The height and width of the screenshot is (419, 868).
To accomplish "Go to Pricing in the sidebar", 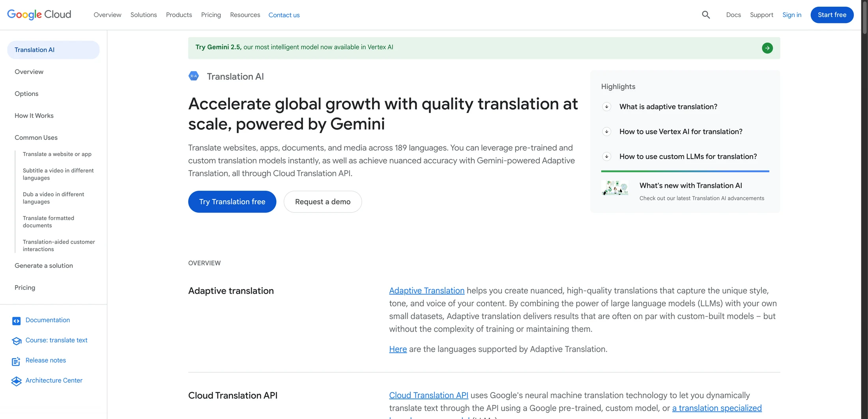I will [25, 287].
